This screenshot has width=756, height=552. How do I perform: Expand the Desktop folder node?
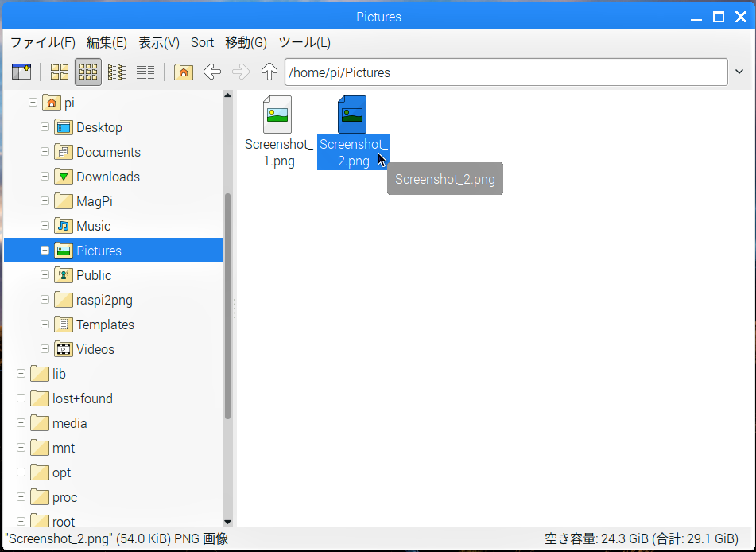[x=45, y=127]
